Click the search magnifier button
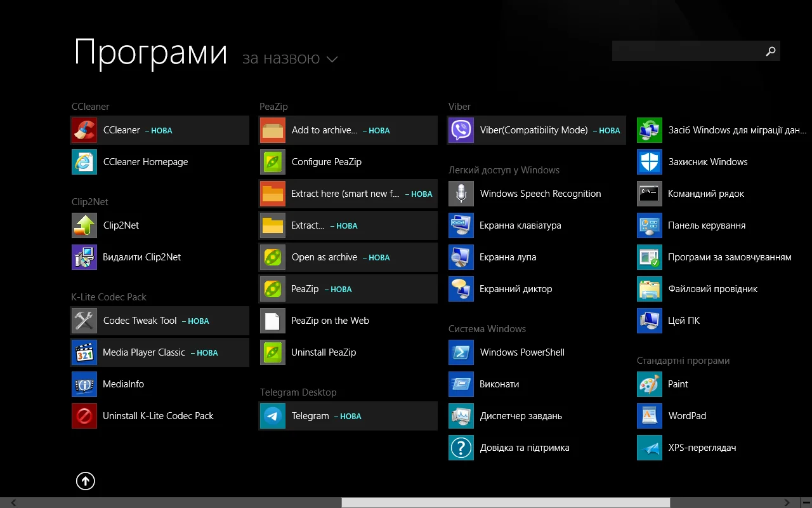This screenshot has width=812, height=508. click(771, 51)
